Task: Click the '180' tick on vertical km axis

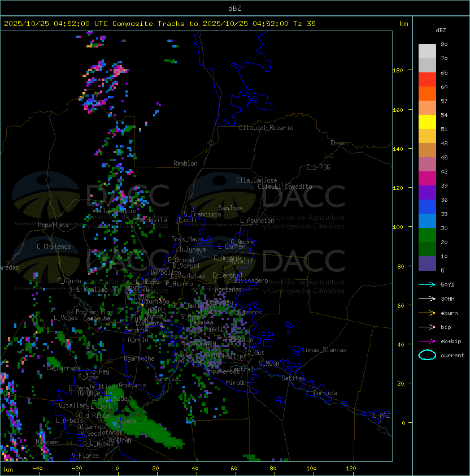Action: [x=398, y=71]
